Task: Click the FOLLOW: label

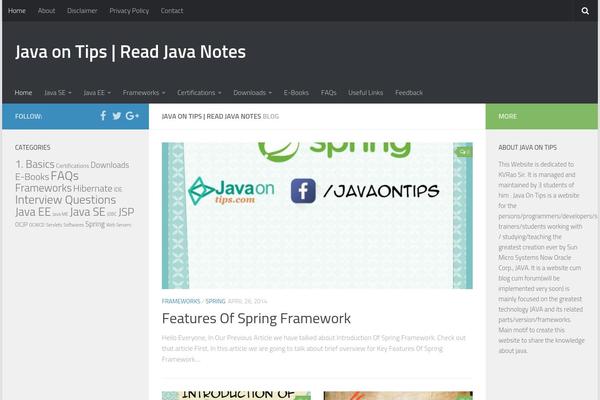Action: [29, 116]
